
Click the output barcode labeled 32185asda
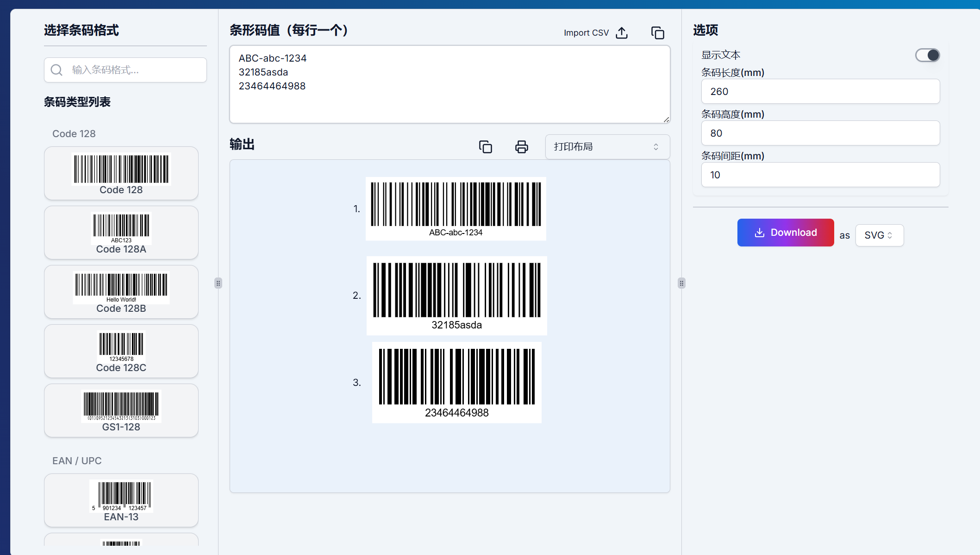[x=457, y=296]
